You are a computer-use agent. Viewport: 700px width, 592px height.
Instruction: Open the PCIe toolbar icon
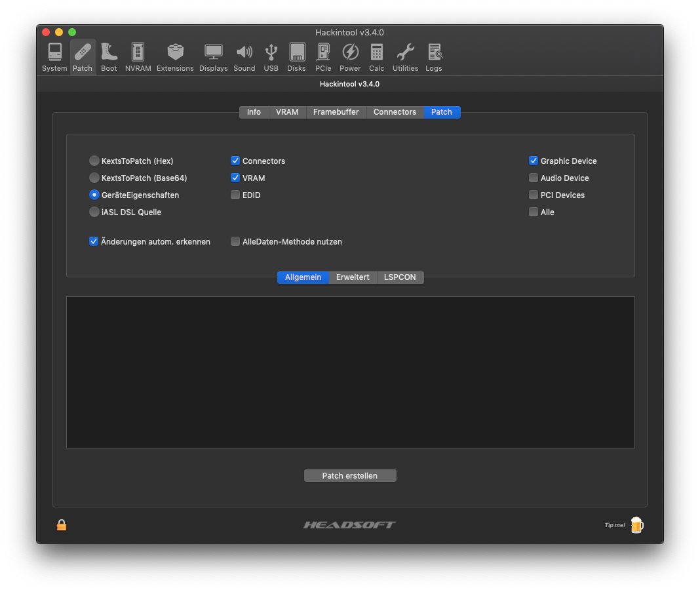point(323,57)
